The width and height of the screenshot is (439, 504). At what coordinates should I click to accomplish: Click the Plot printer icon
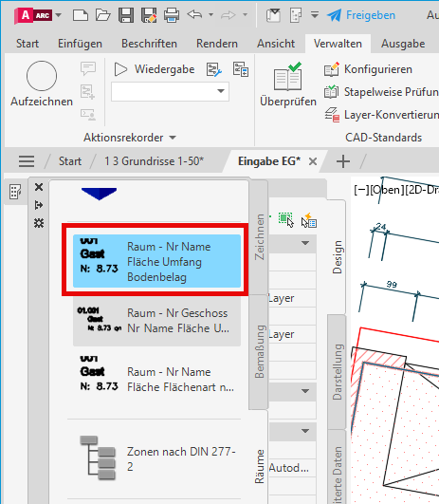pyautogui.click(x=172, y=15)
